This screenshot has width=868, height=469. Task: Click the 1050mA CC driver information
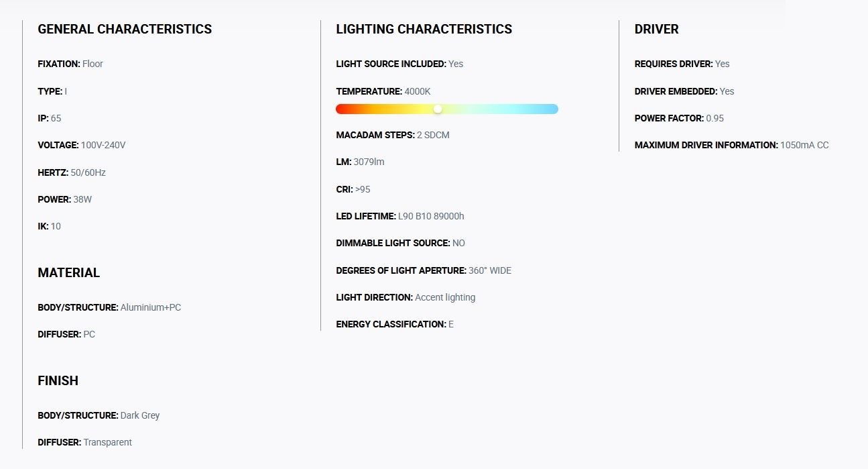point(804,145)
